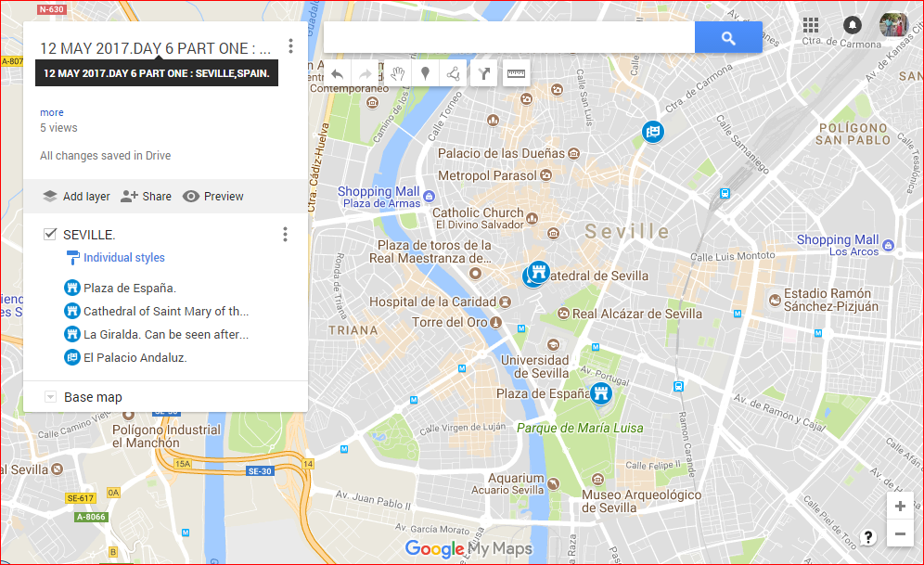Click Palacio de las Dueñas place icon

tap(573, 154)
